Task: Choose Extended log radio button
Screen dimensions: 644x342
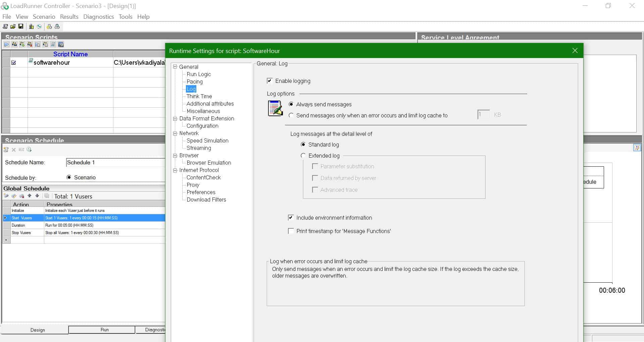Action: 303,156
